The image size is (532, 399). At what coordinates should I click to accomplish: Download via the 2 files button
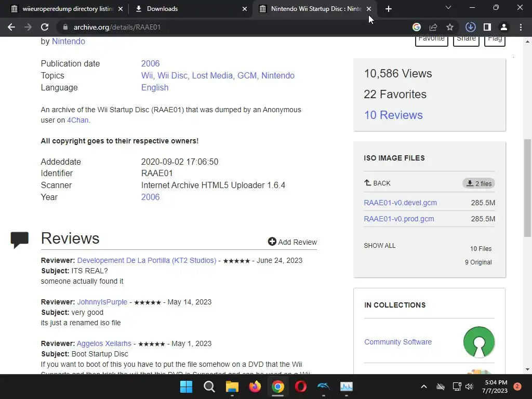(478, 183)
